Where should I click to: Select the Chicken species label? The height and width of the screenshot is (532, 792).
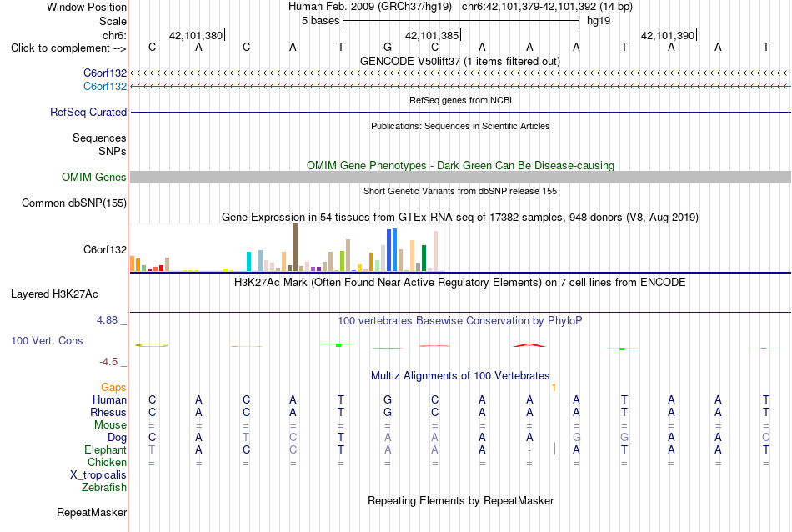107,462
